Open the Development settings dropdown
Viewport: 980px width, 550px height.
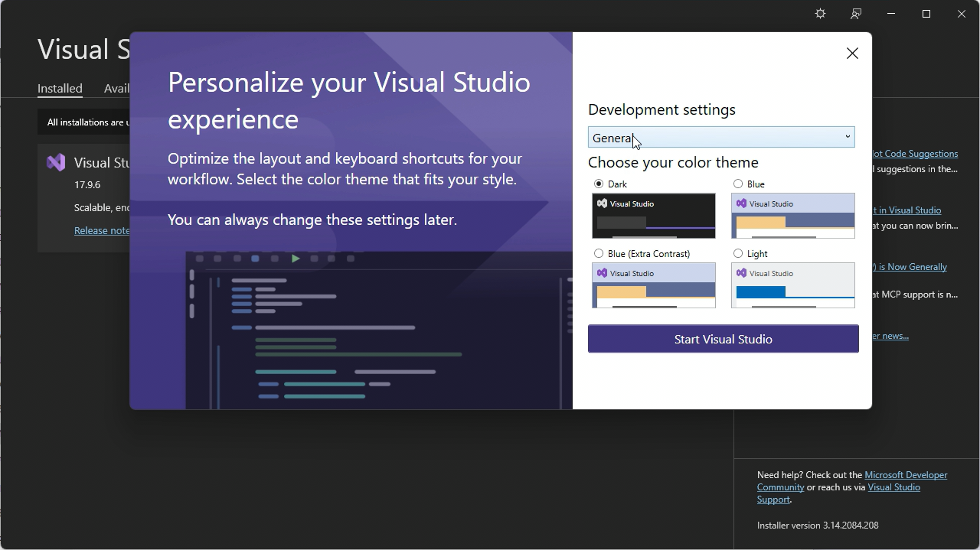721,138
